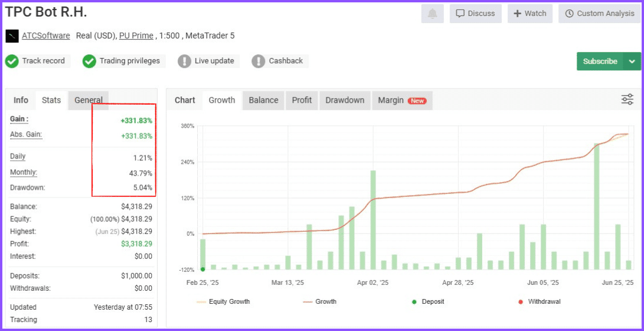The width and height of the screenshot is (644, 331).
Task: Open Custom Analysis options
Action: tap(599, 14)
